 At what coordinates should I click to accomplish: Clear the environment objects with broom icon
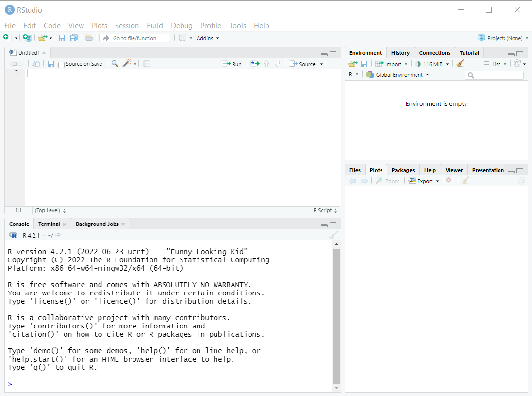[x=460, y=64]
